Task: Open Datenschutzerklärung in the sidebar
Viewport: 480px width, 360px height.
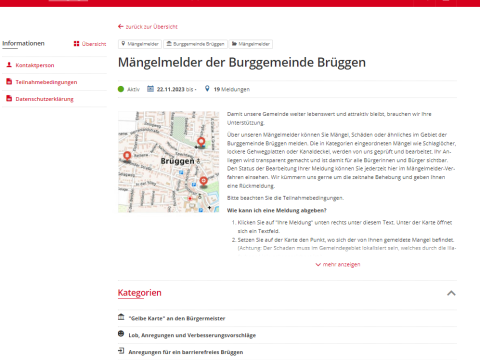Action: [44, 99]
